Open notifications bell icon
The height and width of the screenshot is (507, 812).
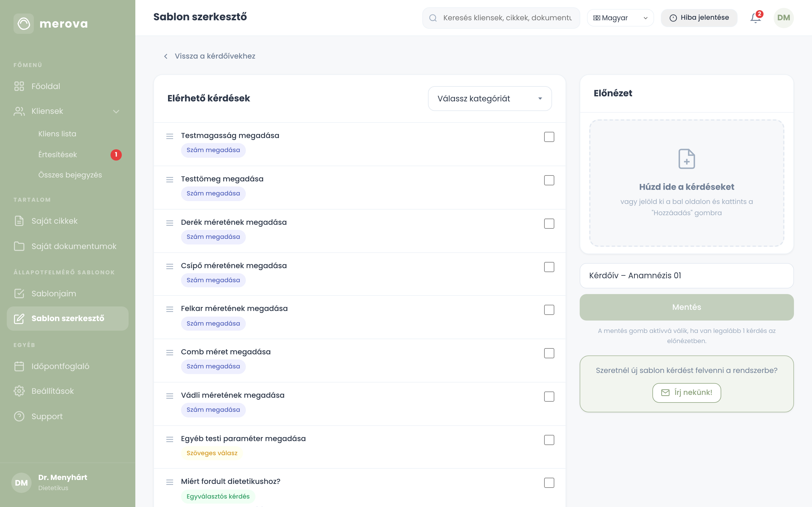[755, 18]
